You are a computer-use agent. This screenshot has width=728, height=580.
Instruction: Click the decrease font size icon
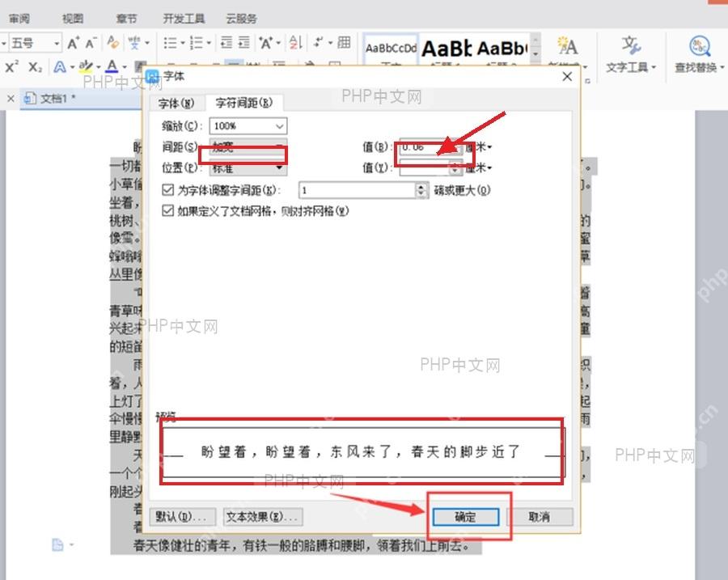coord(91,43)
